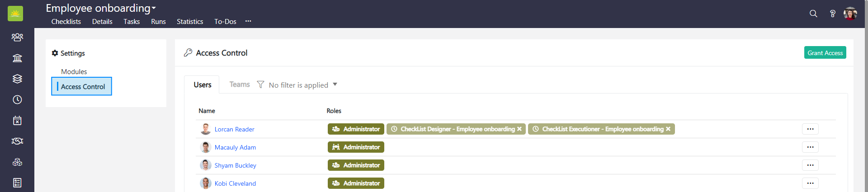Open the calendar icon in sidebar
The width and height of the screenshot is (868, 192).
(x=17, y=121)
